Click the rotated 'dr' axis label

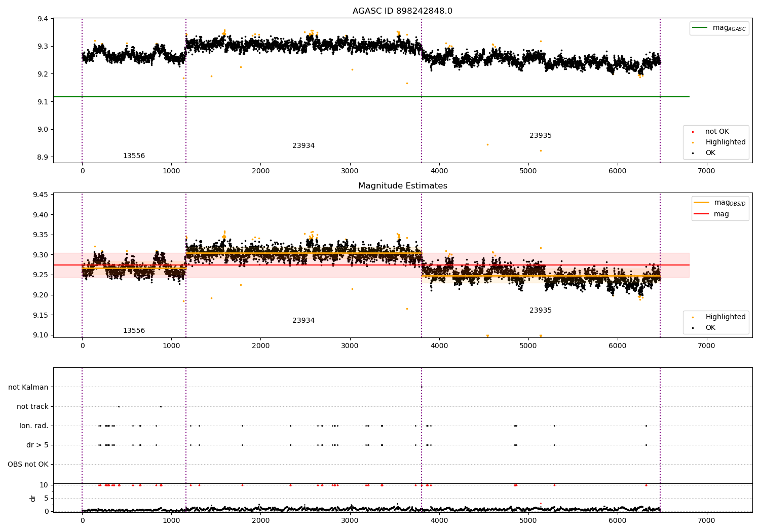(33, 498)
